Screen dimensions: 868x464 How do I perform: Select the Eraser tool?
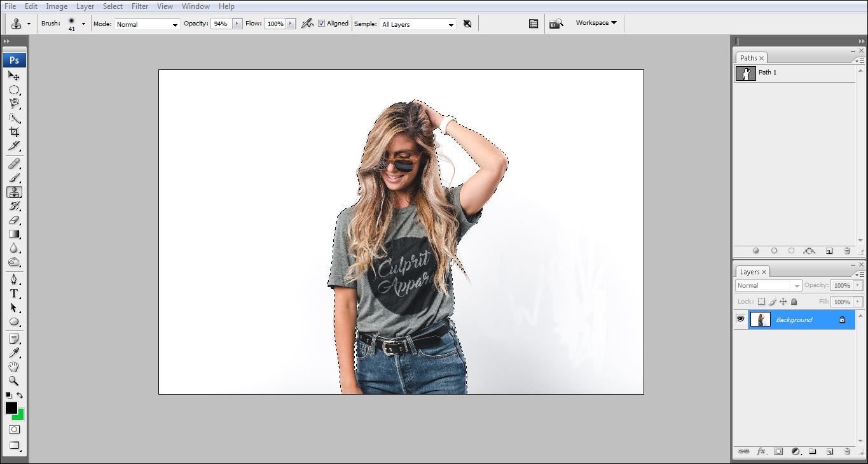pyautogui.click(x=14, y=220)
